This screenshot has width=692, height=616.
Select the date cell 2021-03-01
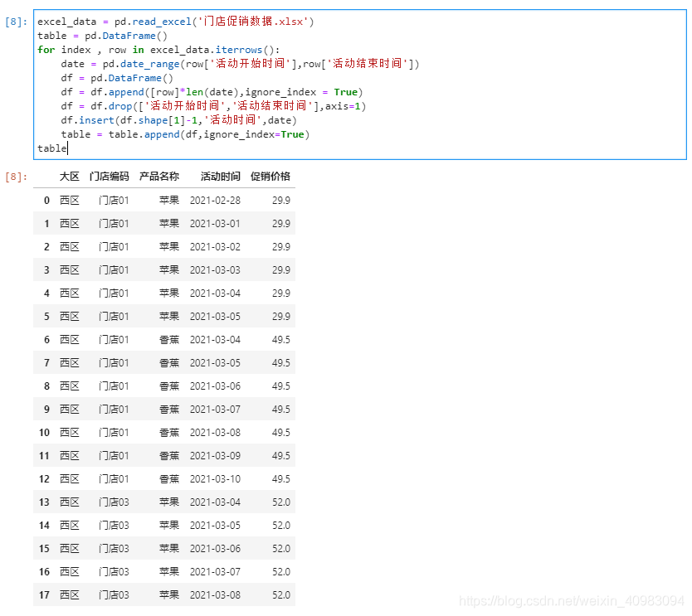tap(215, 224)
